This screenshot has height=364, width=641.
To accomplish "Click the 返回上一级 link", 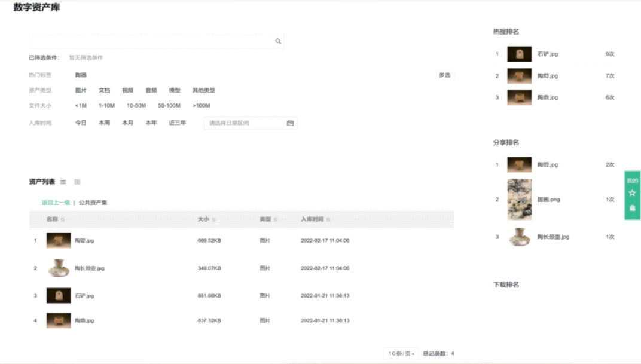I will pos(56,203).
